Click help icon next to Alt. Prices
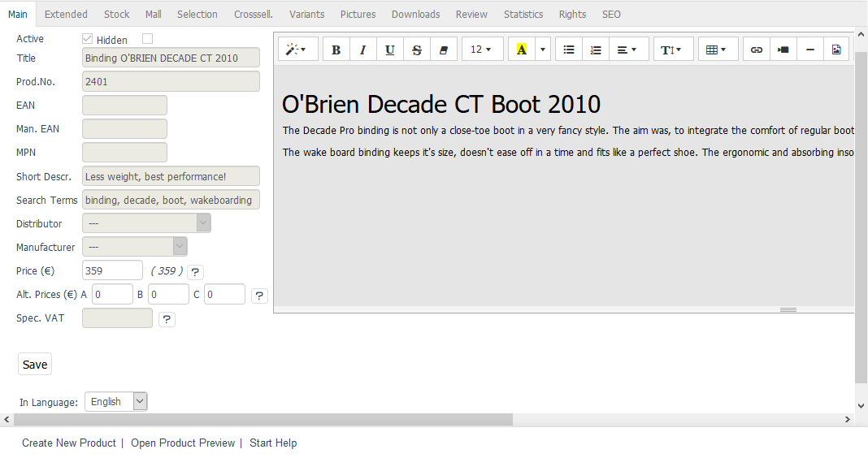This screenshot has width=868, height=458. click(259, 296)
